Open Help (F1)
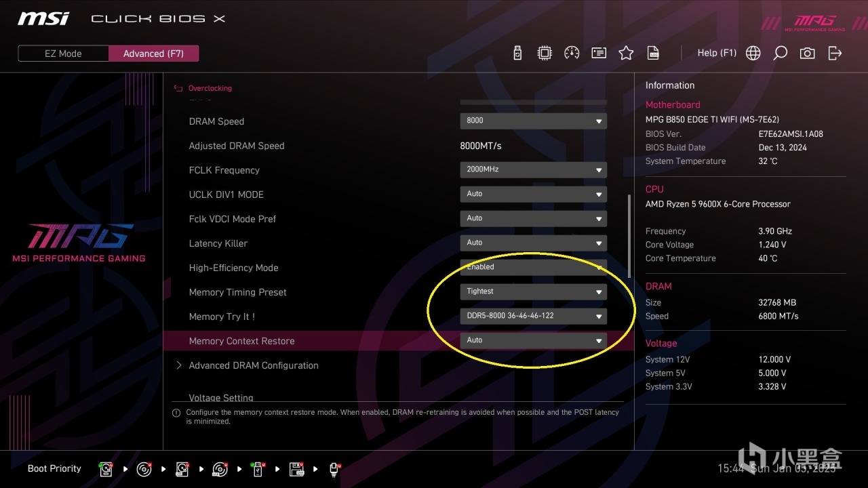Screen dimensions: 868x488 point(717,53)
